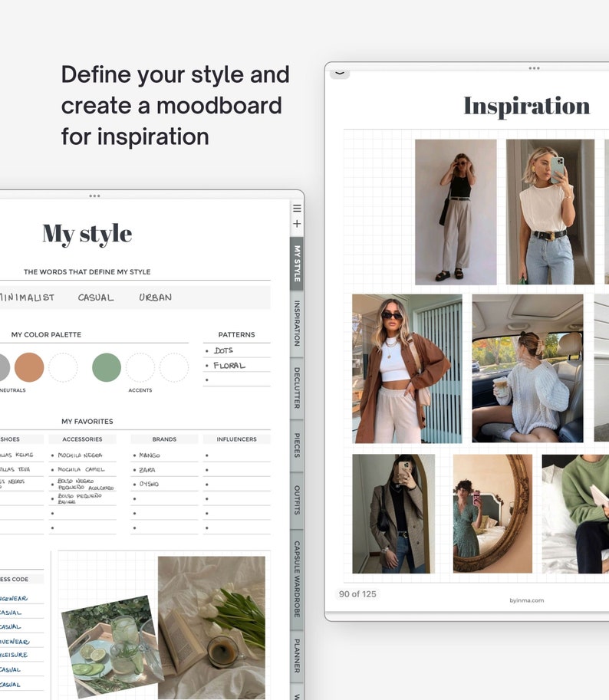The image size is (609, 700).
Task: Open round gold mirror selfie photo
Action: (492, 514)
